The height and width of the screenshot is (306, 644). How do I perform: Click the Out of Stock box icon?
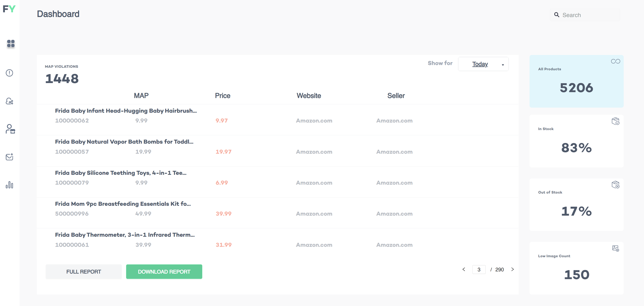pyautogui.click(x=615, y=185)
